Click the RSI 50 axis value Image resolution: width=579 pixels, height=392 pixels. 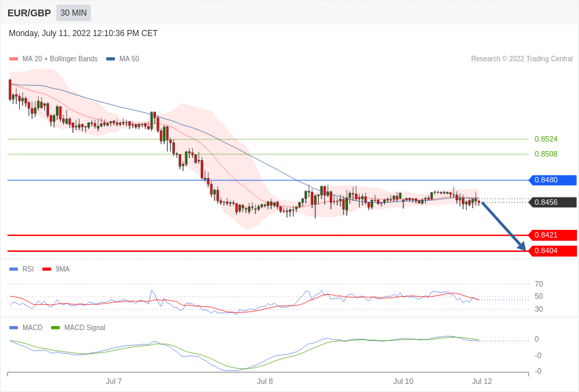(539, 296)
